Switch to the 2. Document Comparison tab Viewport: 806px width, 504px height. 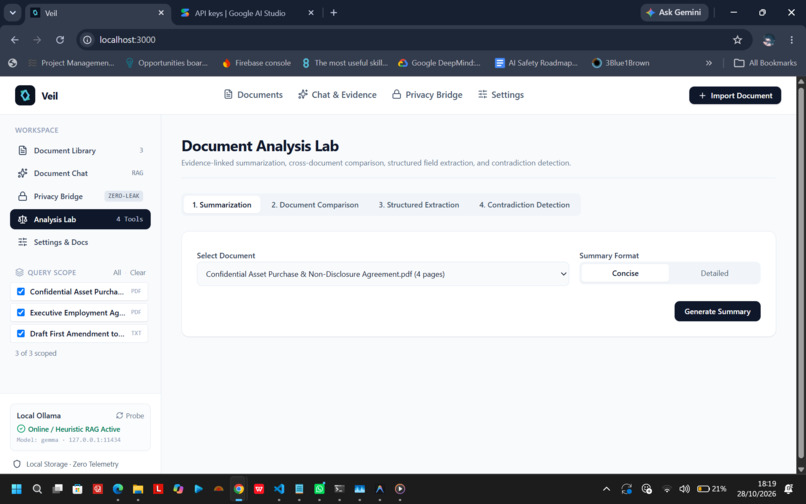pos(315,205)
